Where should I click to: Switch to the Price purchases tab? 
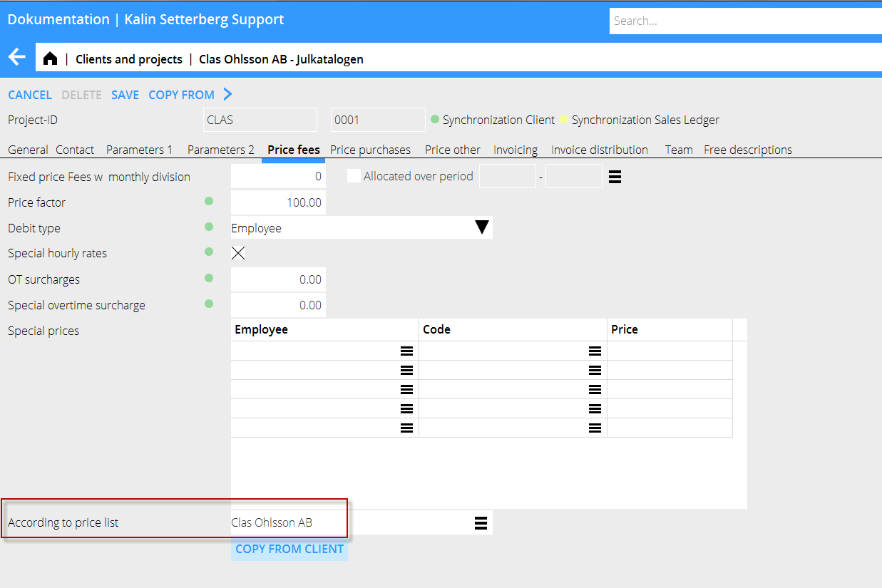click(370, 150)
